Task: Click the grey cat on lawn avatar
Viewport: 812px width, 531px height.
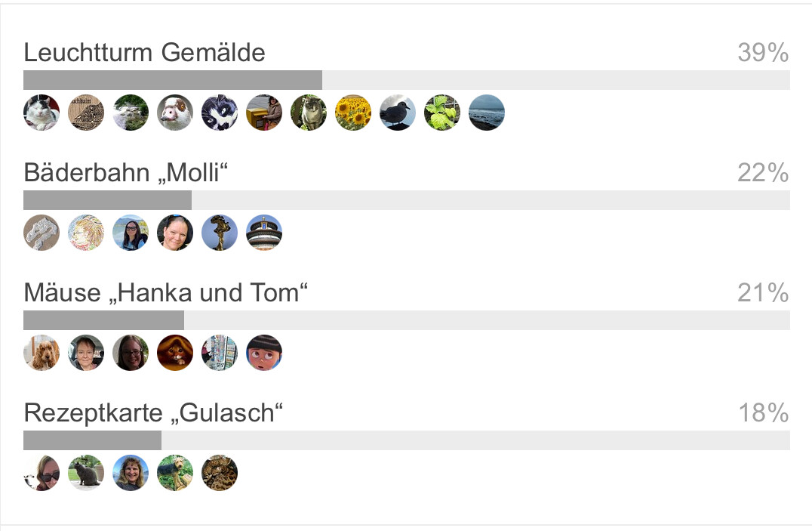Action: pyautogui.click(x=86, y=473)
